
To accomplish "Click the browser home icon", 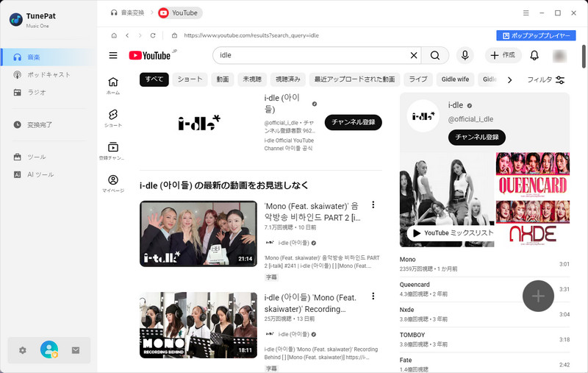I will [114, 35].
